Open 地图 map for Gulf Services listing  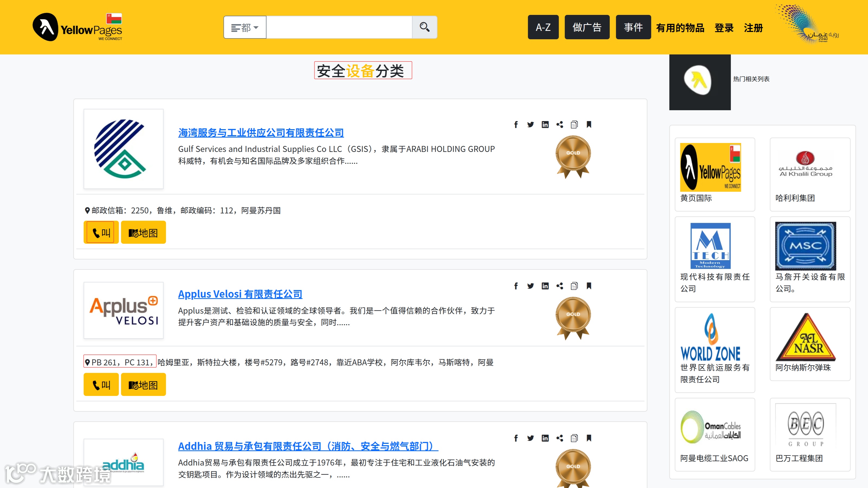pyautogui.click(x=143, y=232)
